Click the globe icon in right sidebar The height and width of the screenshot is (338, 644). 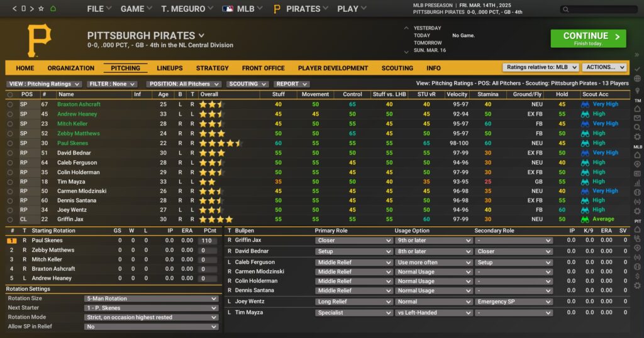(x=637, y=79)
